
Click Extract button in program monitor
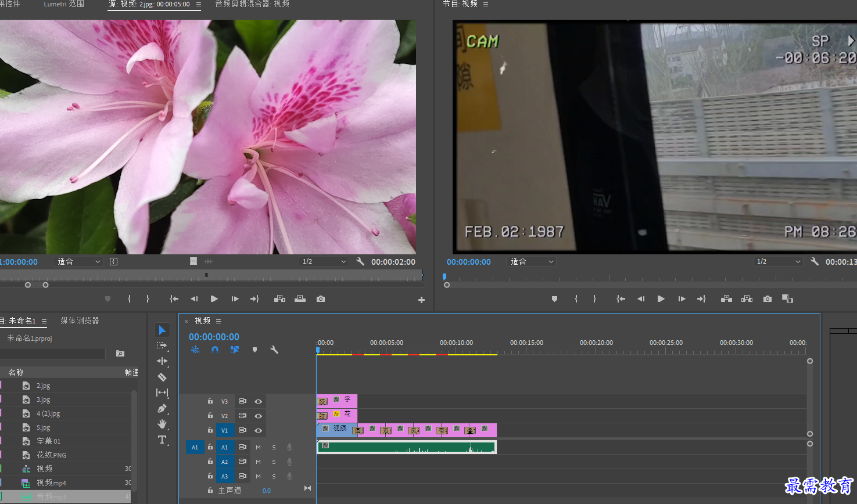747,299
